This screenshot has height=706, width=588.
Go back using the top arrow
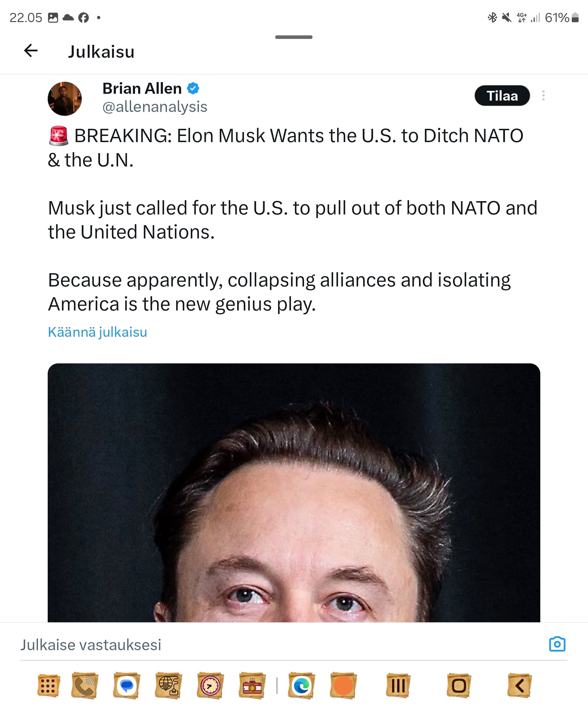pyautogui.click(x=31, y=51)
